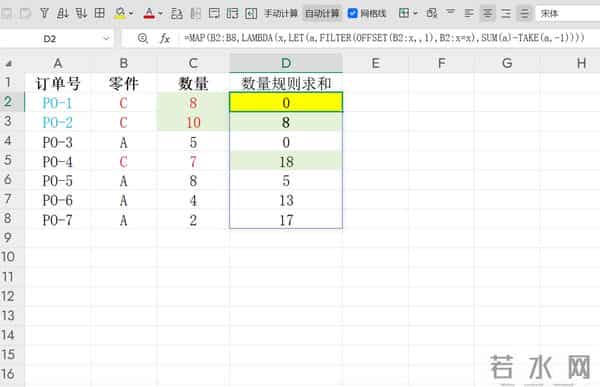Select column D header
The width and height of the screenshot is (600, 387).
click(x=286, y=63)
